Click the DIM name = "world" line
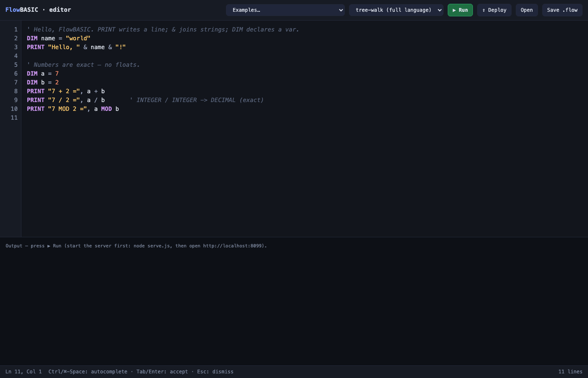The image size is (588, 378). (59, 38)
